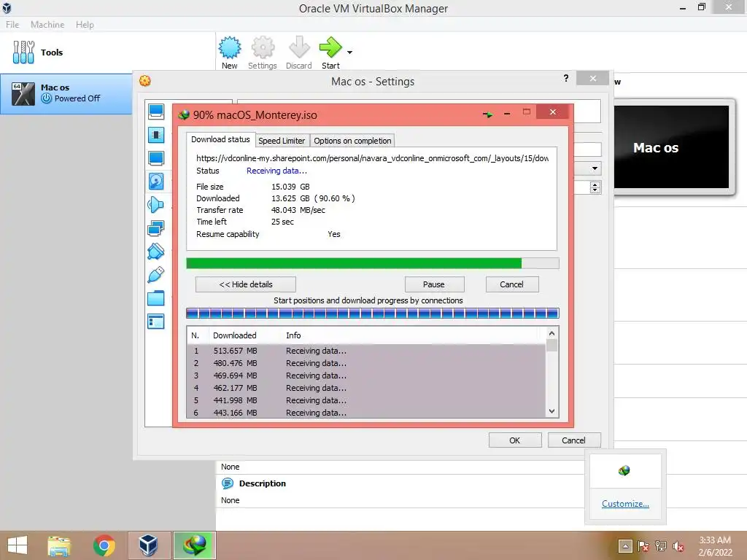Open the File menu
Image resolution: width=747 pixels, height=560 pixels.
point(12,24)
